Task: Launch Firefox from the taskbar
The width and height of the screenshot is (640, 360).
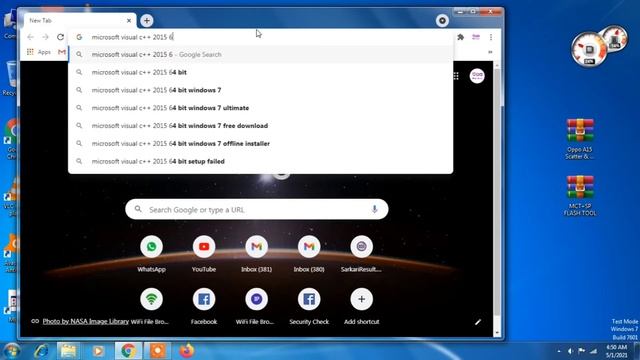Action: click(x=187, y=351)
